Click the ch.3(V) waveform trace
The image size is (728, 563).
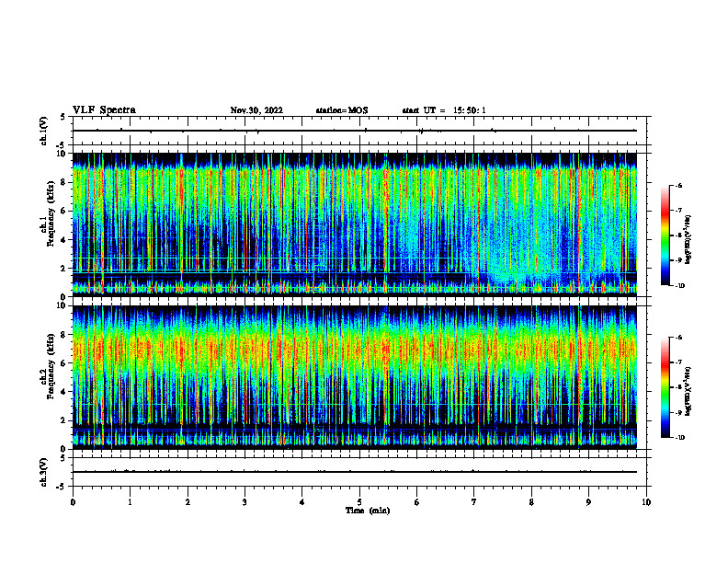(355, 472)
